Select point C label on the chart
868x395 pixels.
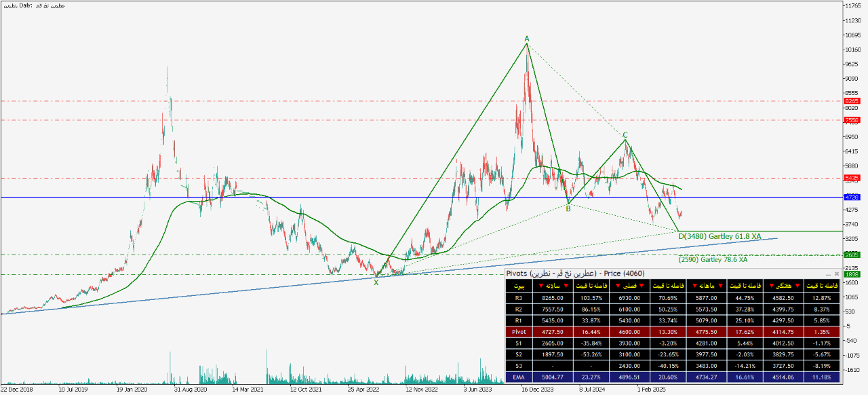click(x=625, y=135)
